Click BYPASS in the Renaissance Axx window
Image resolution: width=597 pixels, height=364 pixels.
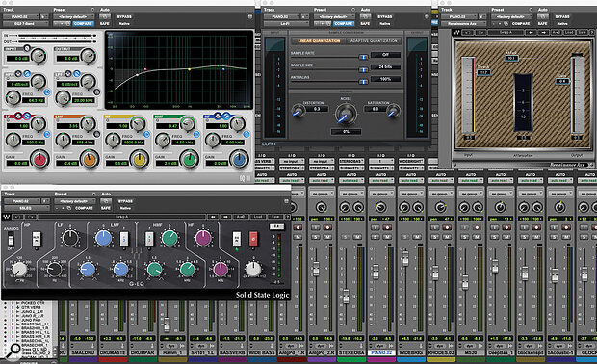[x=562, y=16]
